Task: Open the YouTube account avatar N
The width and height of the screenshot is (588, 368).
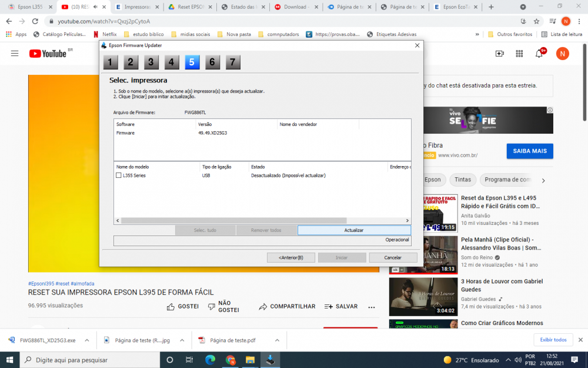Action: (562, 54)
